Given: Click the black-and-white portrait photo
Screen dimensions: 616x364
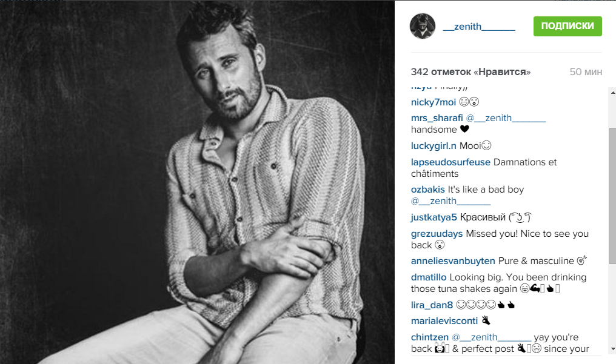Looking at the screenshot, I should [x=197, y=182].
